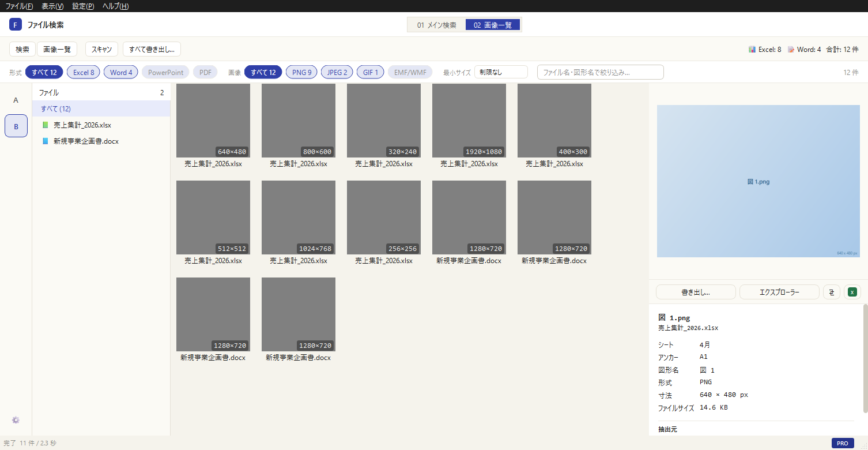
Task: Click the エクスプローラー button
Action: (x=779, y=292)
